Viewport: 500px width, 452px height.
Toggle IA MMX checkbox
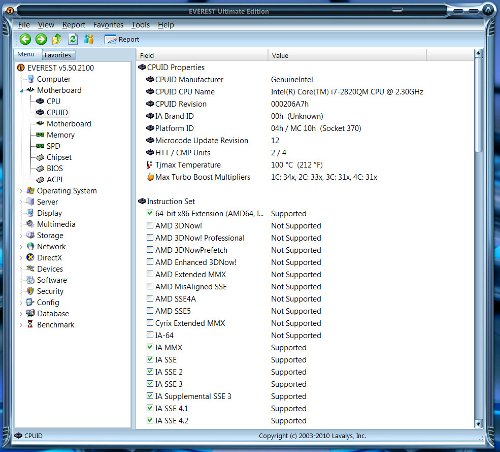coord(150,347)
